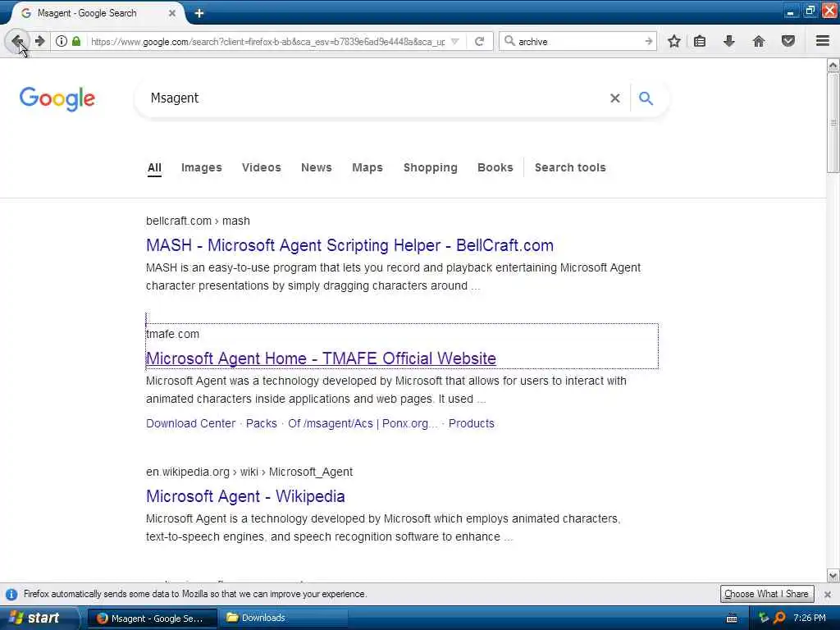Open Search tools options
Screen dimensions: 840x630
click(570, 167)
